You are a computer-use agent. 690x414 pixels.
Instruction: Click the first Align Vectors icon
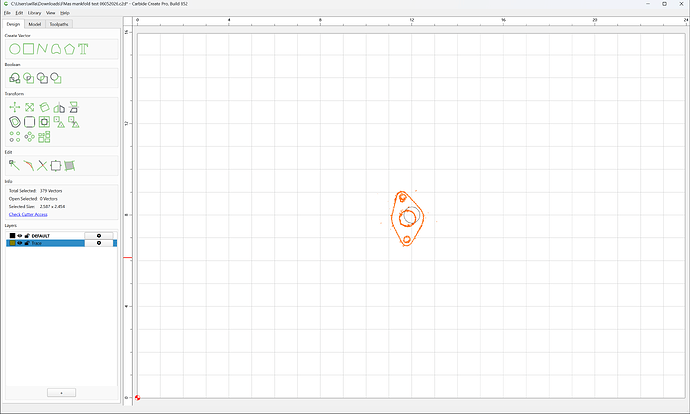pyautogui.click(x=59, y=122)
